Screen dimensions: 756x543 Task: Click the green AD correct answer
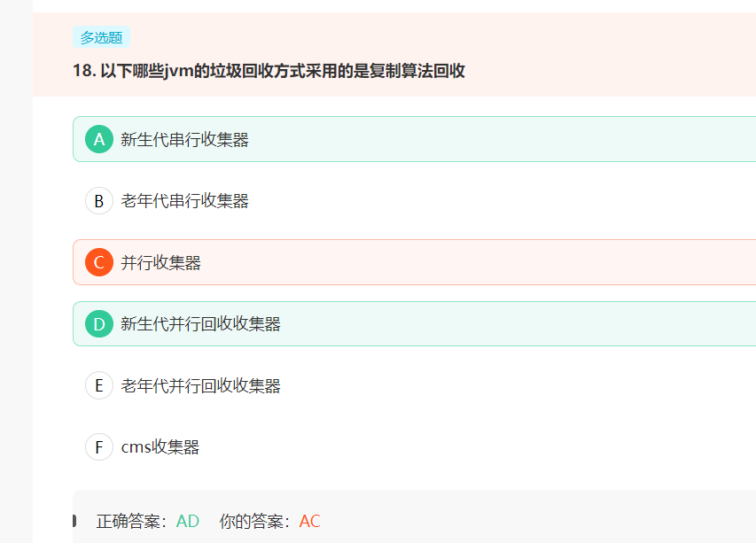point(188,521)
